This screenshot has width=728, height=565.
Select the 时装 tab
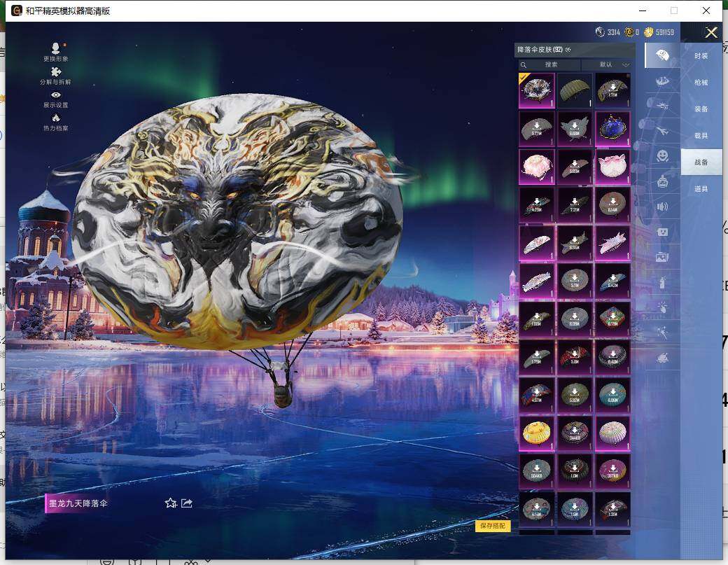coord(701,56)
